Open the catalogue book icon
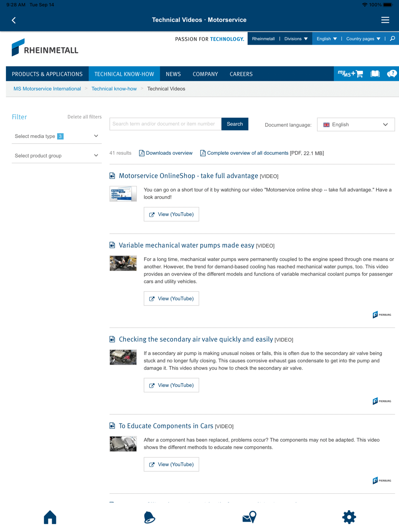The image size is (399, 532). tap(375, 74)
